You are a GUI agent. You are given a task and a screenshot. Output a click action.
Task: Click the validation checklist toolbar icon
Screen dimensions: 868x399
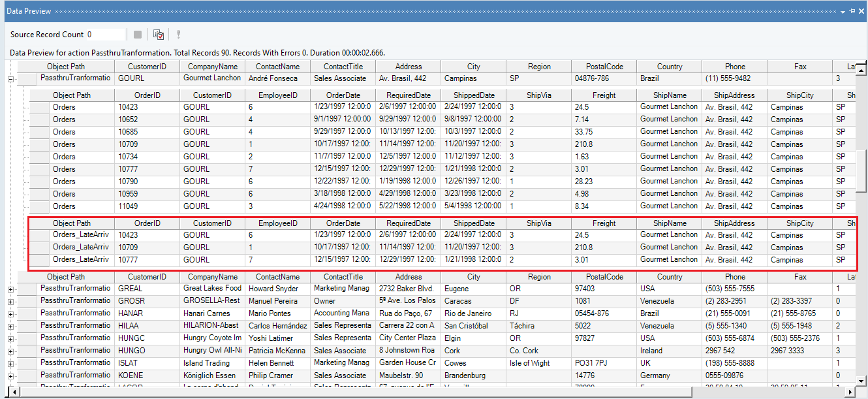pyautogui.click(x=158, y=35)
